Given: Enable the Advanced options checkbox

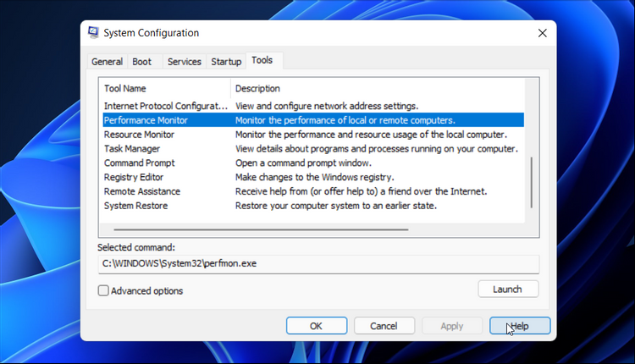Looking at the screenshot, I should pyautogui.click(x=103, y=290).
